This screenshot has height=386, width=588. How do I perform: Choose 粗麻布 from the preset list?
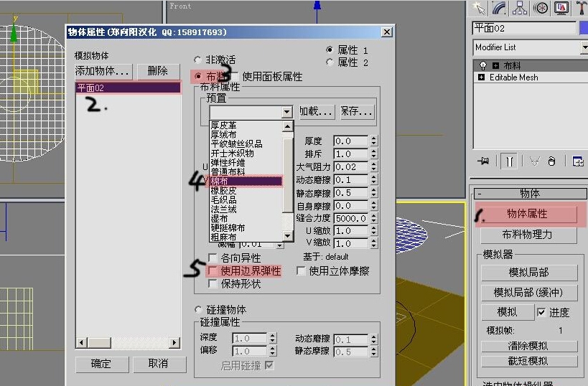tap(246, 237)
